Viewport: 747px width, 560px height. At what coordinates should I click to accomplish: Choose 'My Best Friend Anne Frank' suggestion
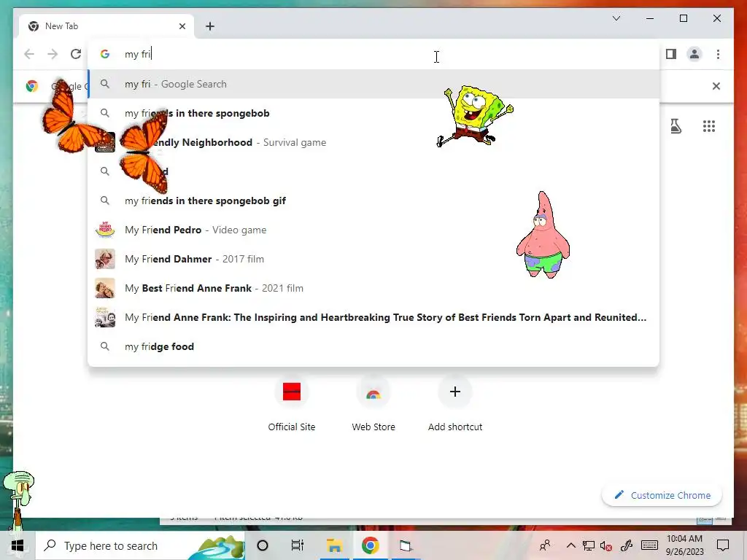tap(374, 288)
